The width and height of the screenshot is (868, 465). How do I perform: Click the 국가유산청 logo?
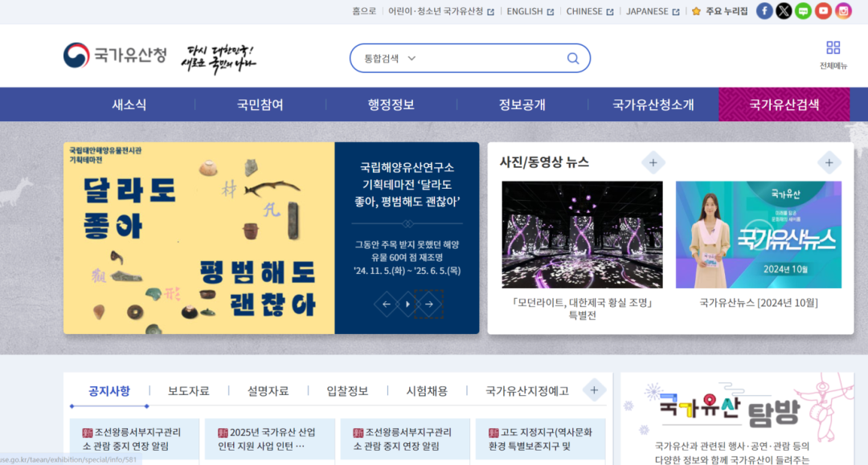115,55
